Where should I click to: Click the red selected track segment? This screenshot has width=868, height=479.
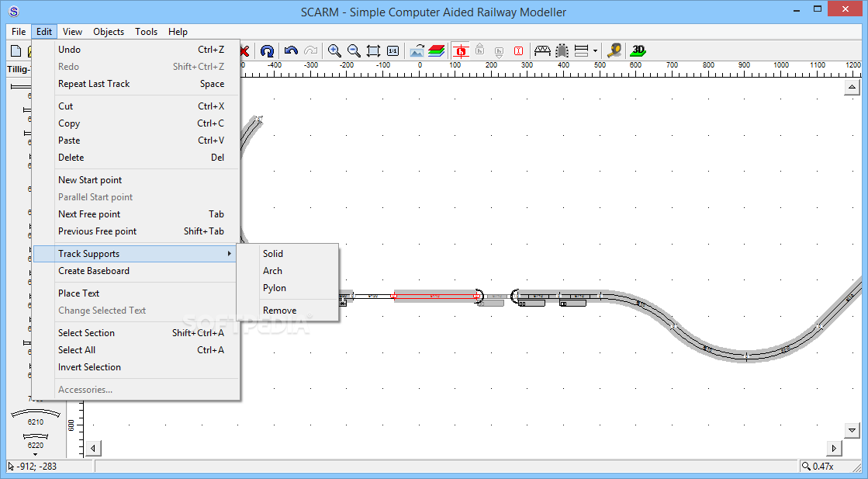pos(435,297)
